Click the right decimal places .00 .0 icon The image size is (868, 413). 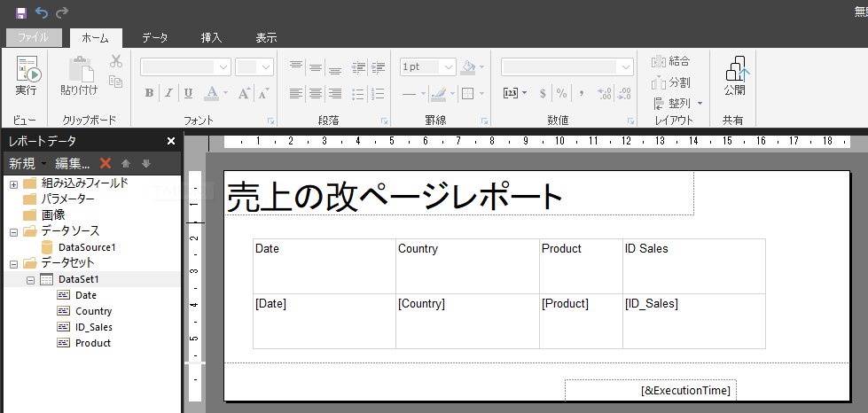pyautogui.click(x=624, y=93)
